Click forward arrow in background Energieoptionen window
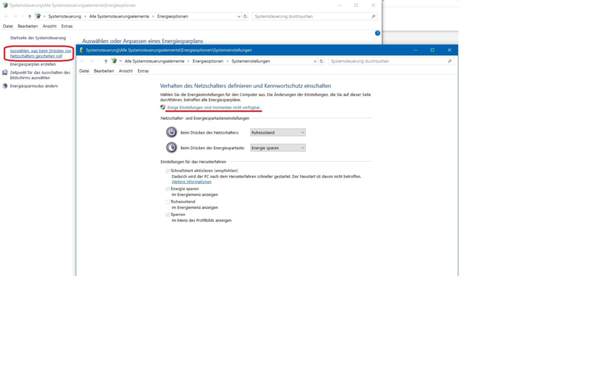Image resolution: width=590 pixels, height=368 pixels. click(15, 17)
